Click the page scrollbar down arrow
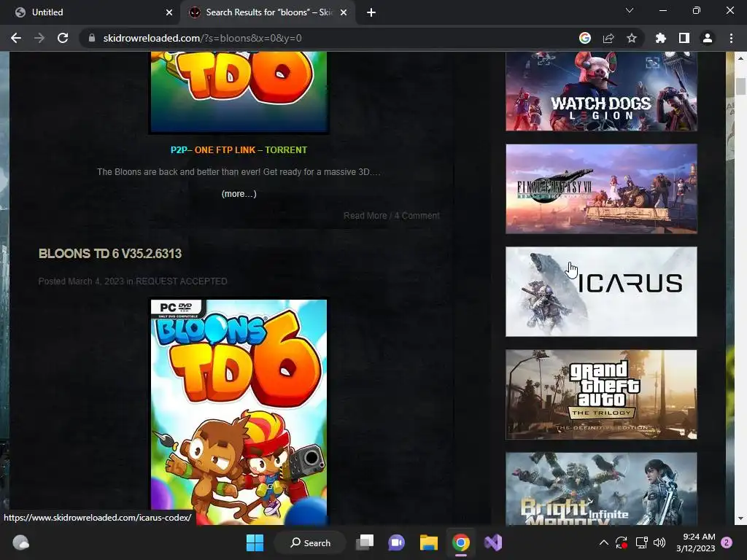The height and width of the screenshot is (560, 747). [740, 518]
